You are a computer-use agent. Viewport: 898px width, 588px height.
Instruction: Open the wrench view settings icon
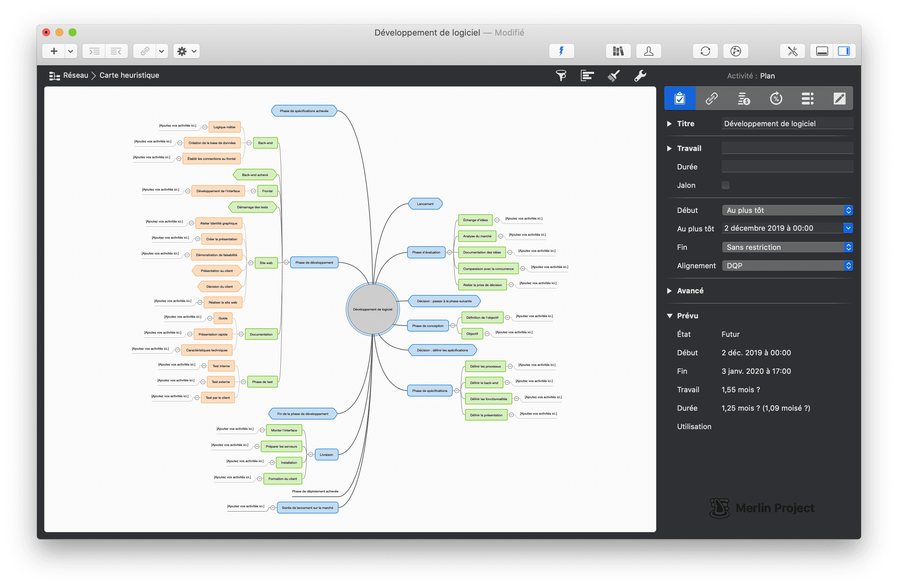point(640,76)
